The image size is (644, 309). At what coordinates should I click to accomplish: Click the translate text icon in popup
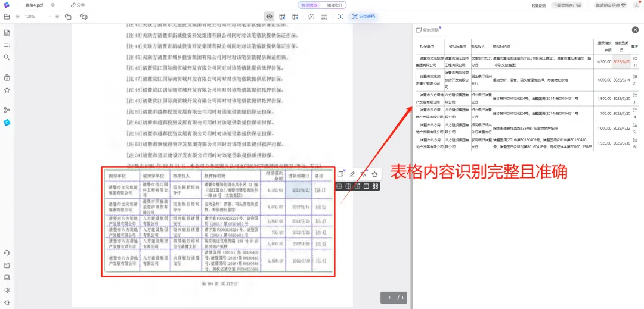click(364, 174)
